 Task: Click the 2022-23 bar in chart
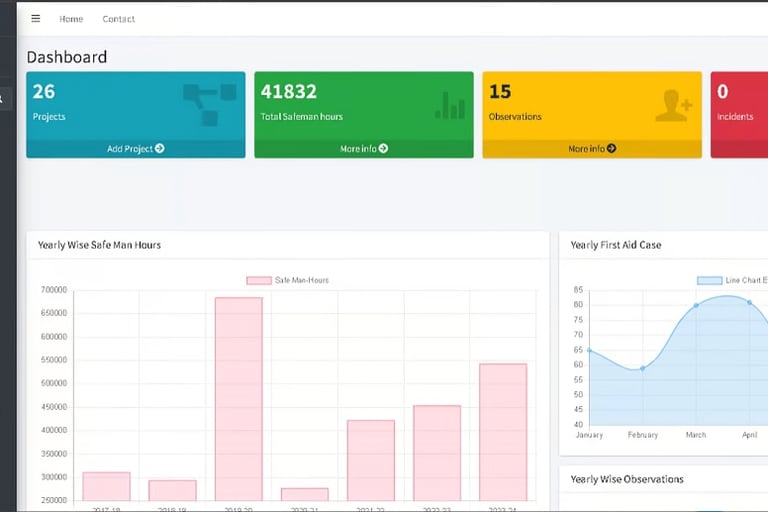(437, 453)
